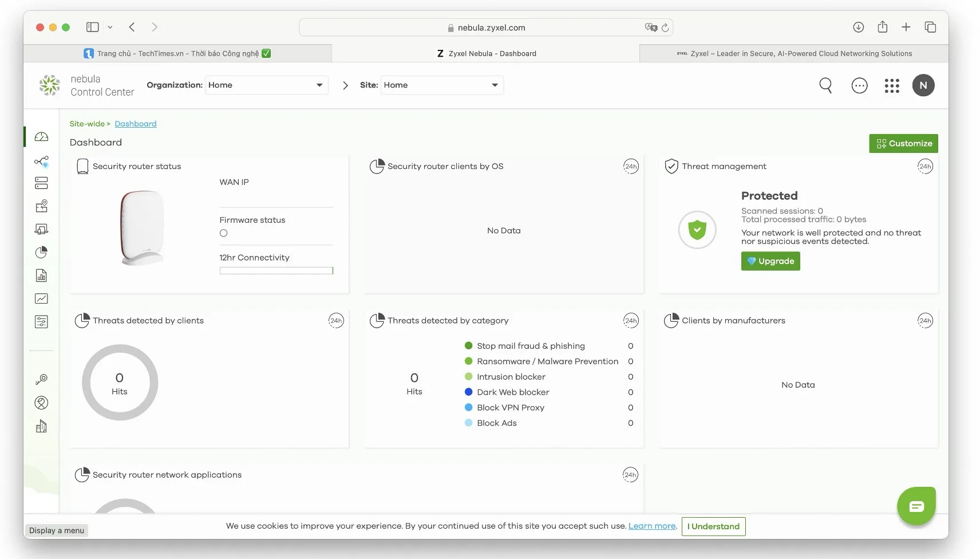Open the pie chart applications usage sidebar icon
The width and height of the screenshot is (980, 559).
41,253
